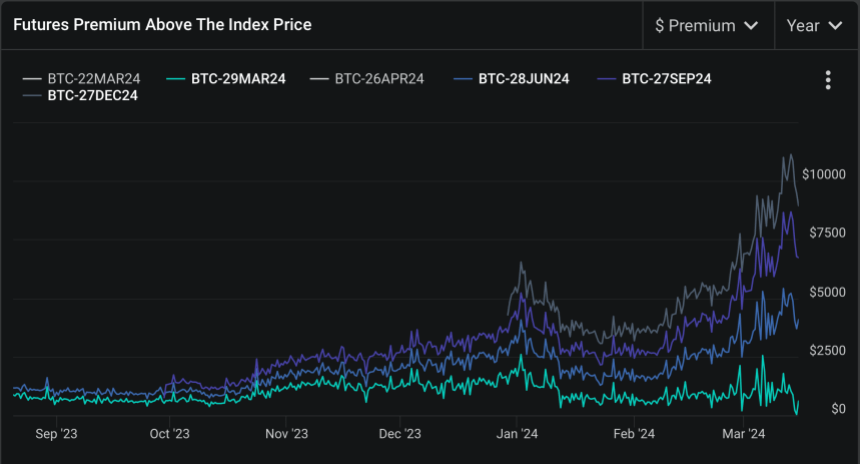Toggle BTC-27SEP24 legend label visibility
This screenshot has height=464, width=860.
pyautogui.click(x=666, y=78)
